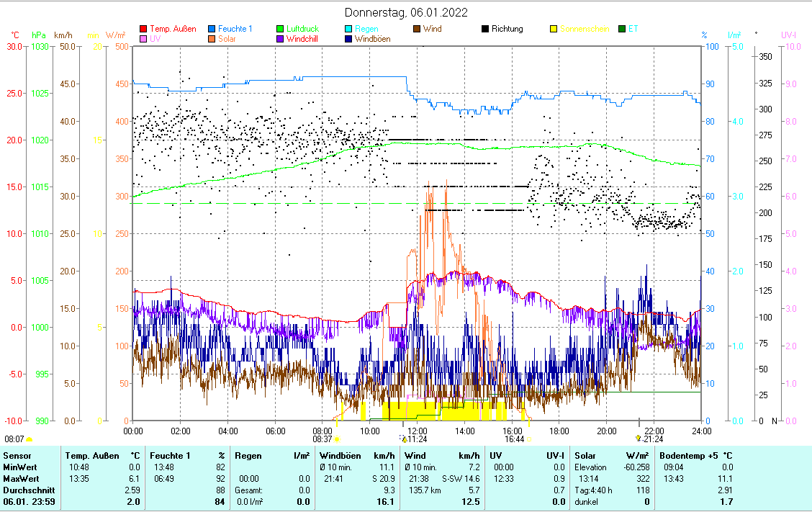Click the hPa pressure axis label

(39, 35)
